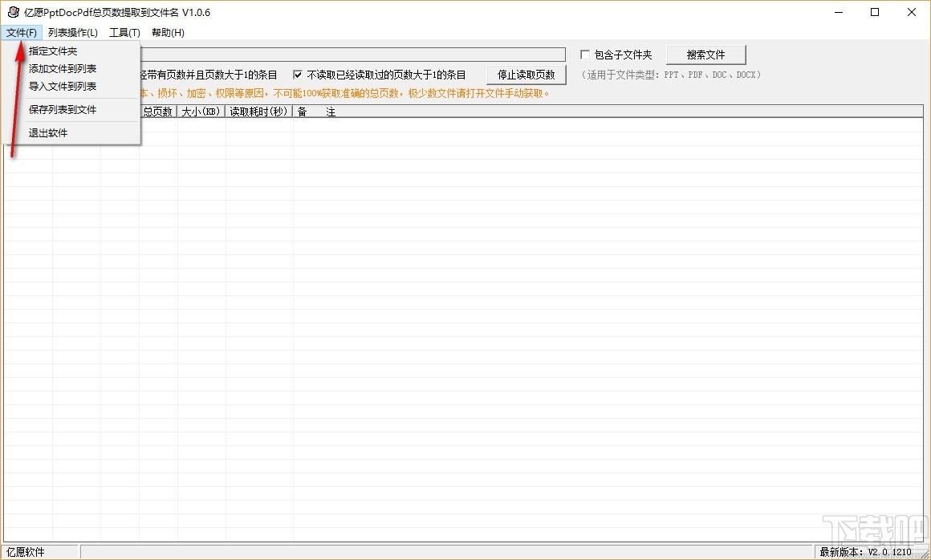This screenshot has width=931, height=560.
Task: Click the 备 注 column header
Action: tap(608, 112)
